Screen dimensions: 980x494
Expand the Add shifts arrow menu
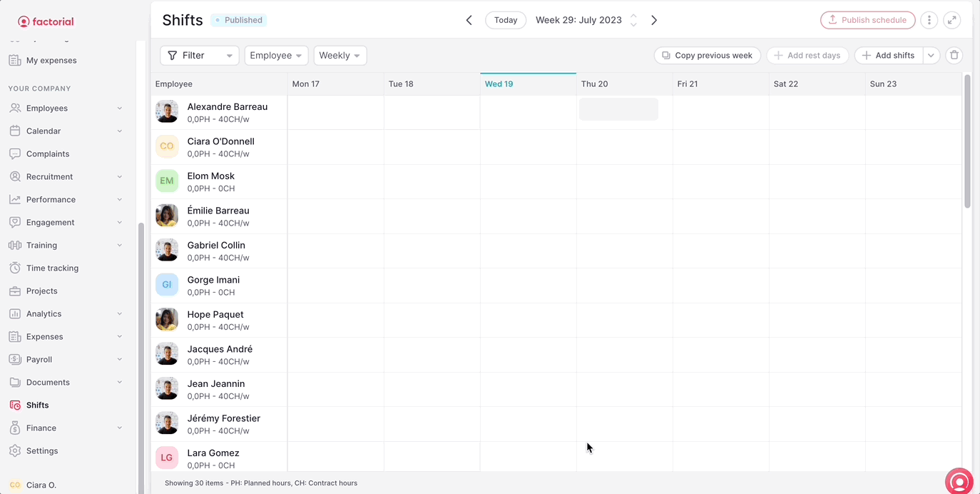click(931, 56)
